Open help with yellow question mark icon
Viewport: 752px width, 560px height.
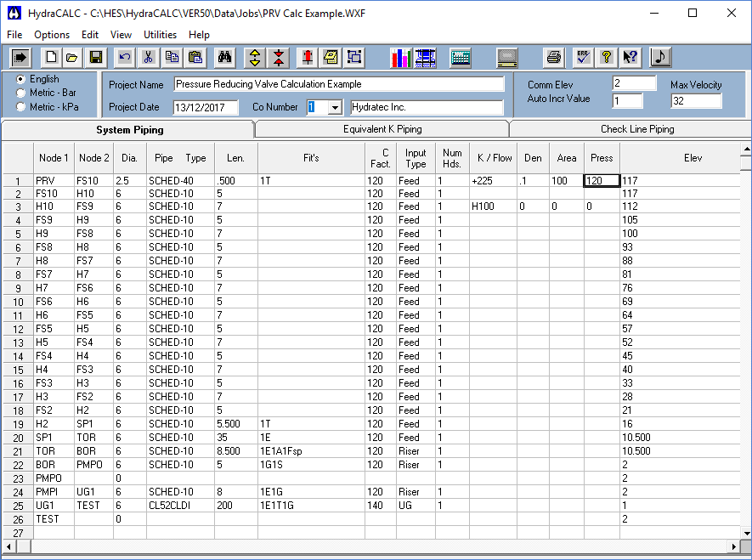[607, 58]
